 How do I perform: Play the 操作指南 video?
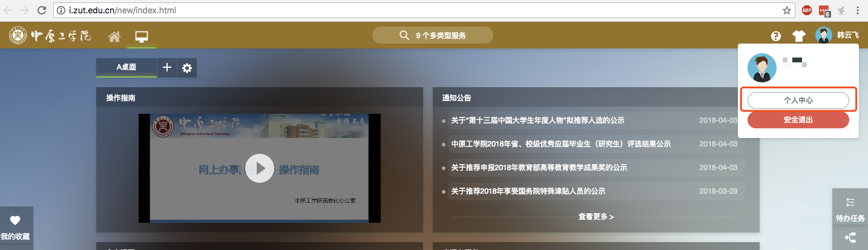point(260,168)
